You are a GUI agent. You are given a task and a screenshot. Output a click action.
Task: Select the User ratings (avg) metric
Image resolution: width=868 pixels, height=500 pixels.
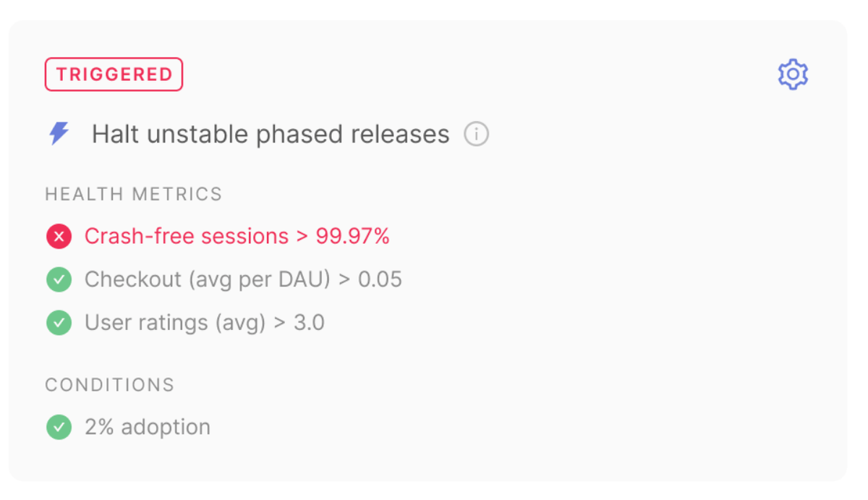175,323
